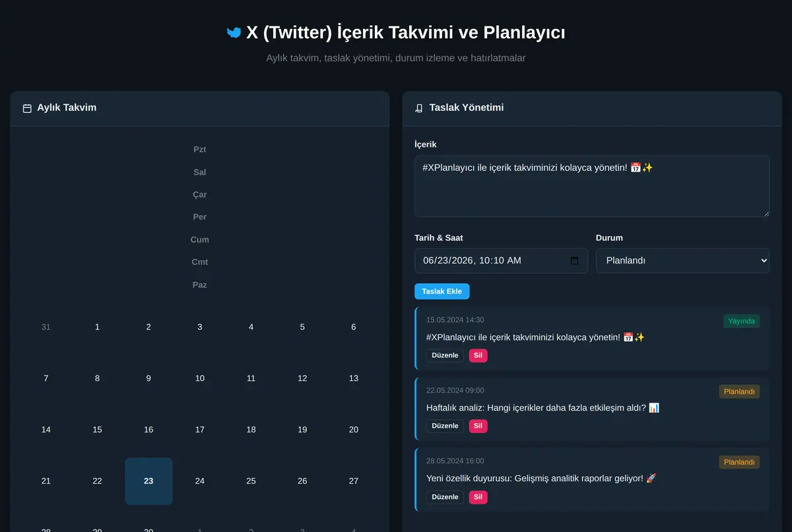Select day 27 in the calendar
Screen dimensions: 792x532
tap(354, 481)
